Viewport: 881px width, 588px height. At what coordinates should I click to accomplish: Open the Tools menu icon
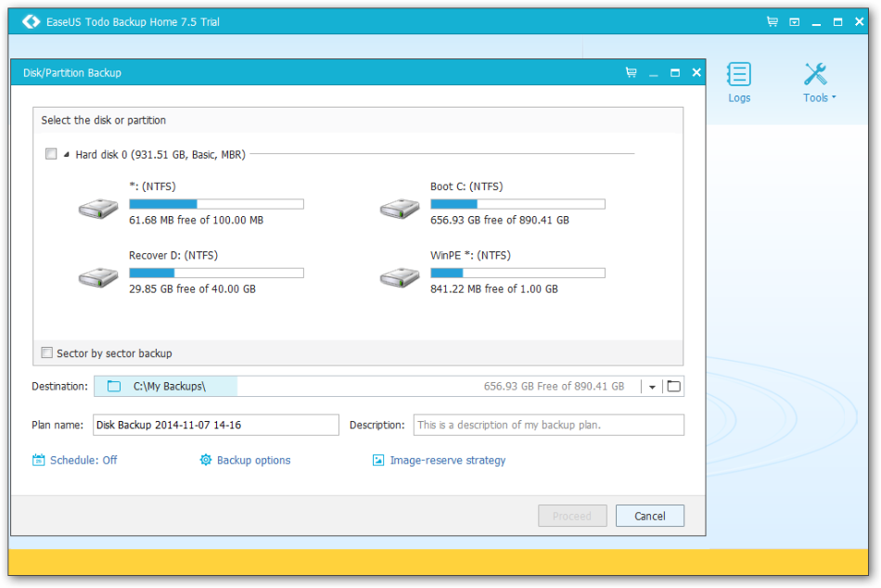[815, 74]
